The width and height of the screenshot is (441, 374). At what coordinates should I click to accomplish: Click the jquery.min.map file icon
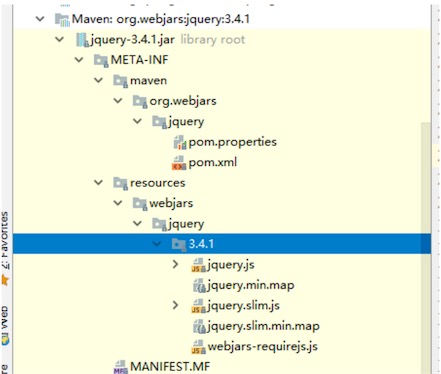pos(199,286)
